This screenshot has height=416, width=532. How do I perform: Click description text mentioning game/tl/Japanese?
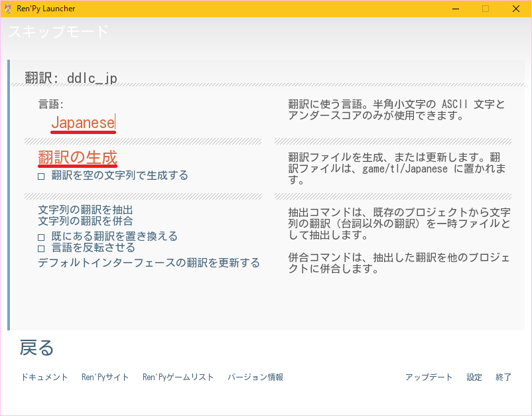397,169
